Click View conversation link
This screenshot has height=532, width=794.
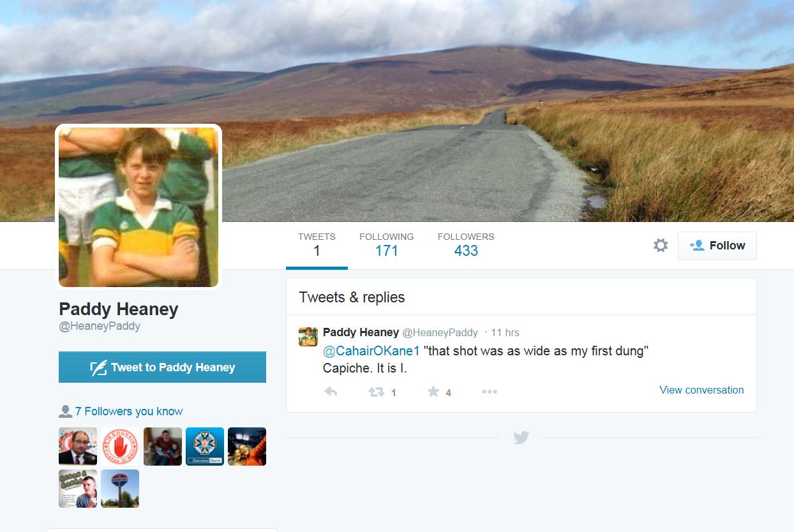(701, 390)
